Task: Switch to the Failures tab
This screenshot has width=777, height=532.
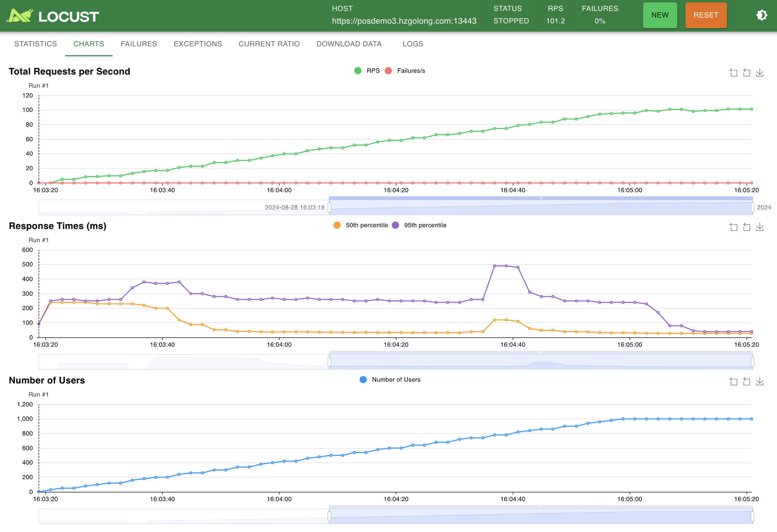Action: coord(139,44)
